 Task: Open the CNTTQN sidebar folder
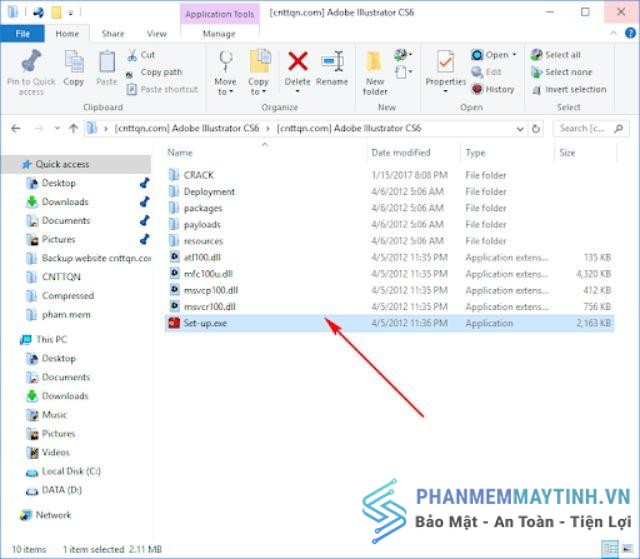coord(53,277)
